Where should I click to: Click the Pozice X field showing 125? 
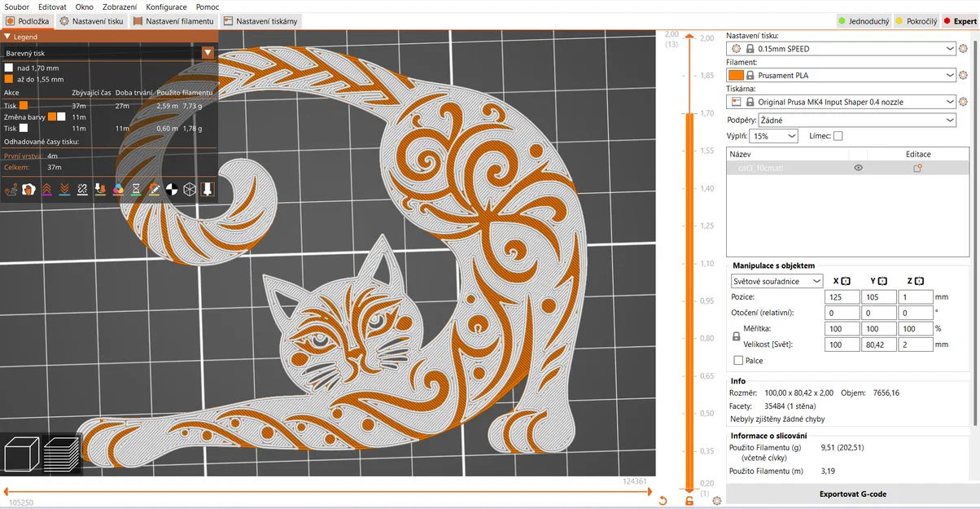tap(842, 297)
